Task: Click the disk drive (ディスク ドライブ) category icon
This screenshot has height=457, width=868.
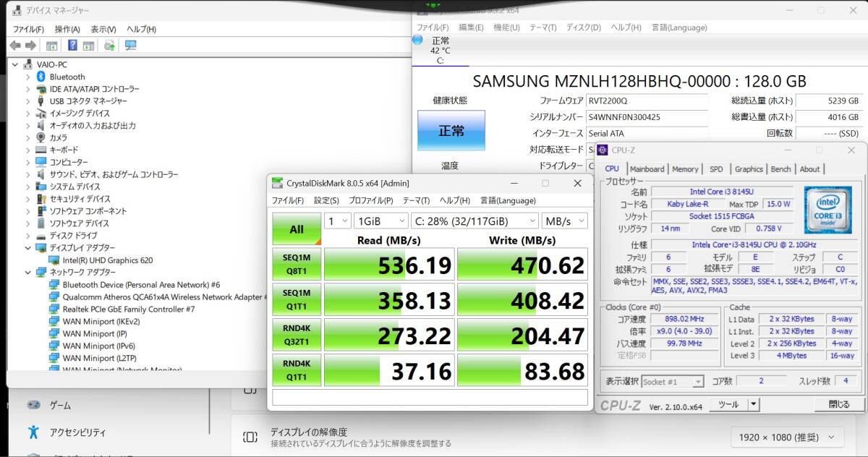Action: point(41,236)
